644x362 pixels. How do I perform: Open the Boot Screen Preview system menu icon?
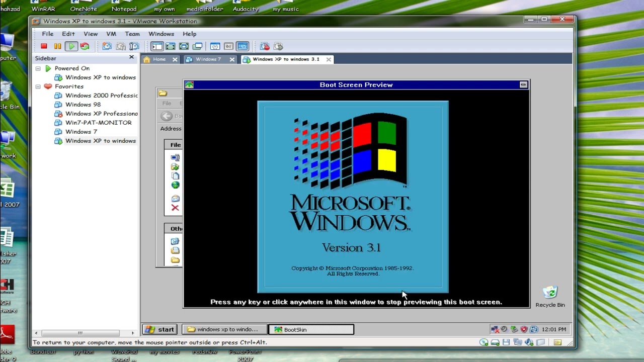pos(189,84)
